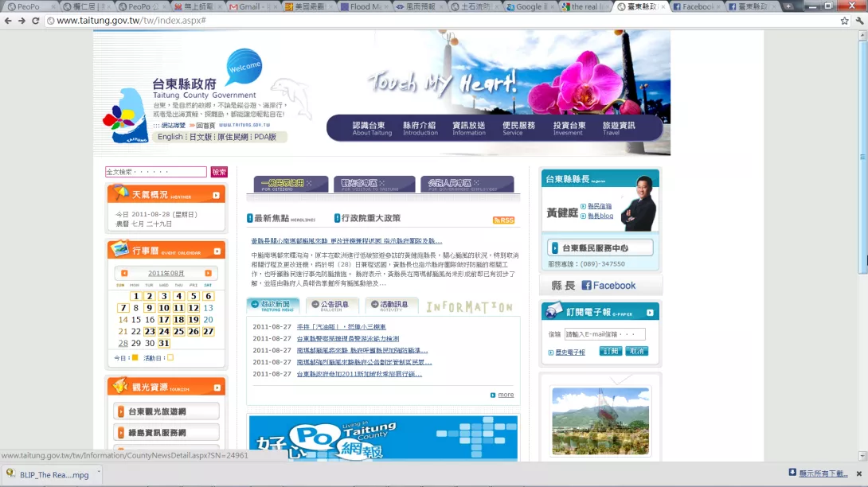Close the active 臺東縣政府 tab
868x487 pixels.
coord(663,6)
